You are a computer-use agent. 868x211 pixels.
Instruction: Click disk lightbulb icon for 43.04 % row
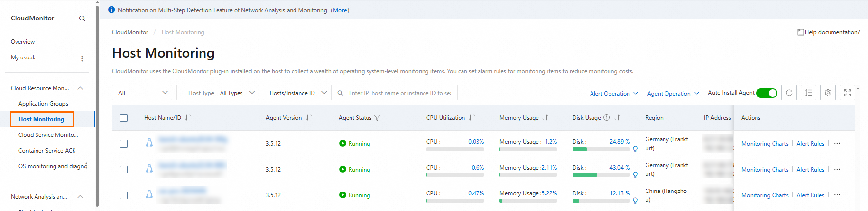(x=635, y=174)
